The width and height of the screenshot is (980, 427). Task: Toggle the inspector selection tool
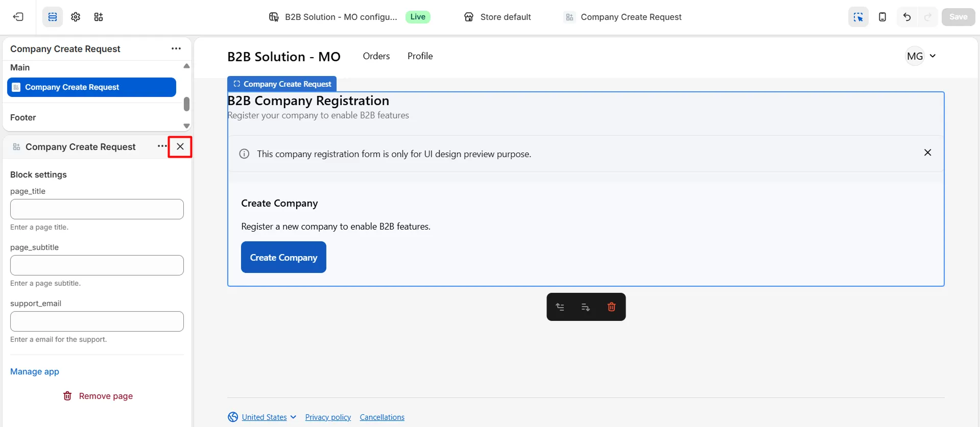(x=858, y=17)
